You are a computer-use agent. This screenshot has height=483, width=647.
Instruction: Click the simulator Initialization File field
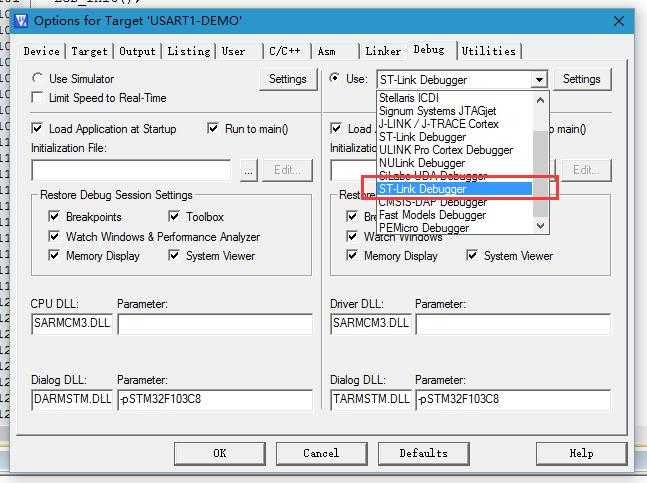tap(131, 170)
